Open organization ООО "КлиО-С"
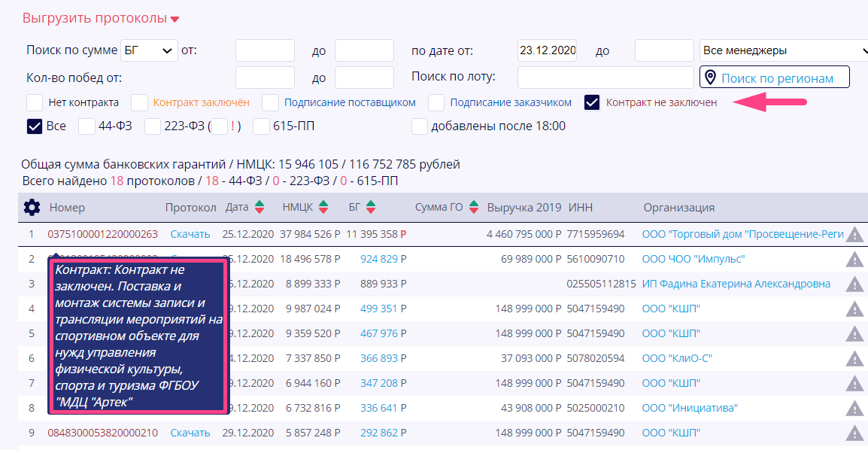The image size is (868, 450). click(x=676, y=359)
